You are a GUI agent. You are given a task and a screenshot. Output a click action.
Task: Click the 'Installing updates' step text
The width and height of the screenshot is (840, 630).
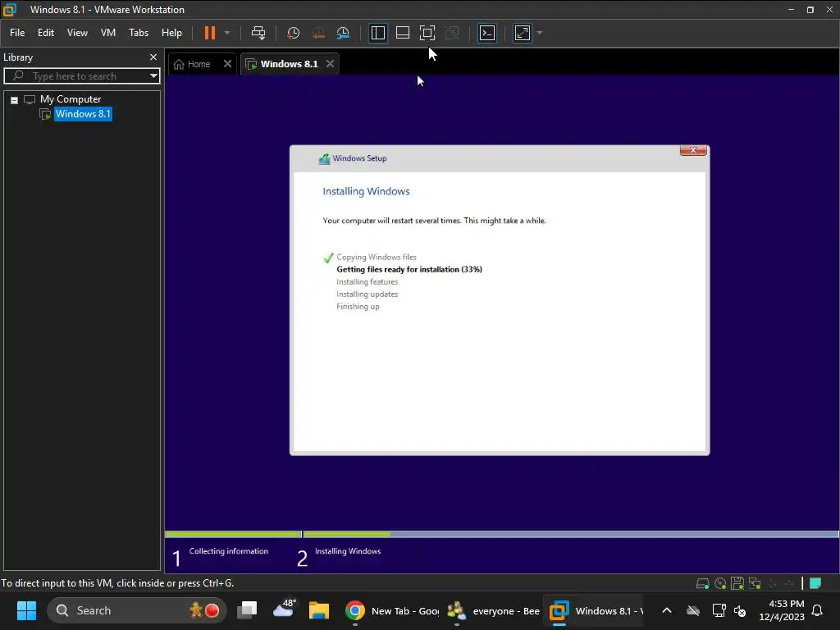pos(367,294)
